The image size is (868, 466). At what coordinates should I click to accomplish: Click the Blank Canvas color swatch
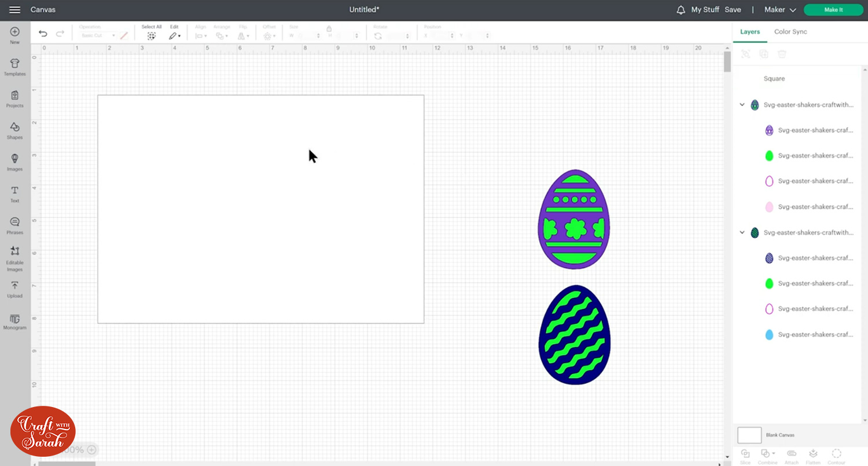coord(749,435)
